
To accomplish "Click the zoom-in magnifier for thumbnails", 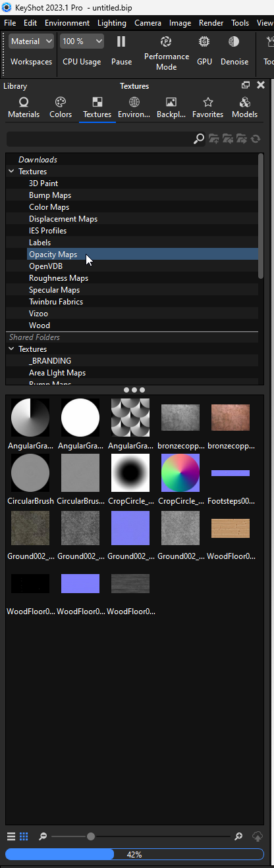I will (238, 836).
